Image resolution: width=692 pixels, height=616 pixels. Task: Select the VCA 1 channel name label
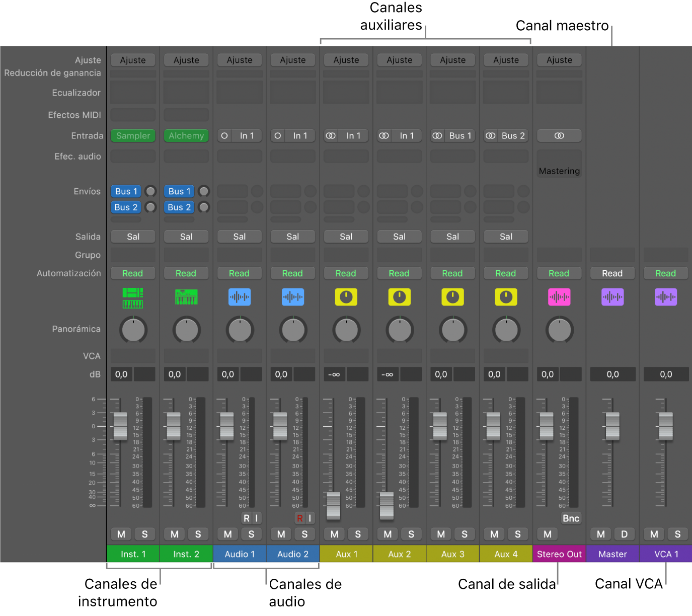[x=666, y=554]
